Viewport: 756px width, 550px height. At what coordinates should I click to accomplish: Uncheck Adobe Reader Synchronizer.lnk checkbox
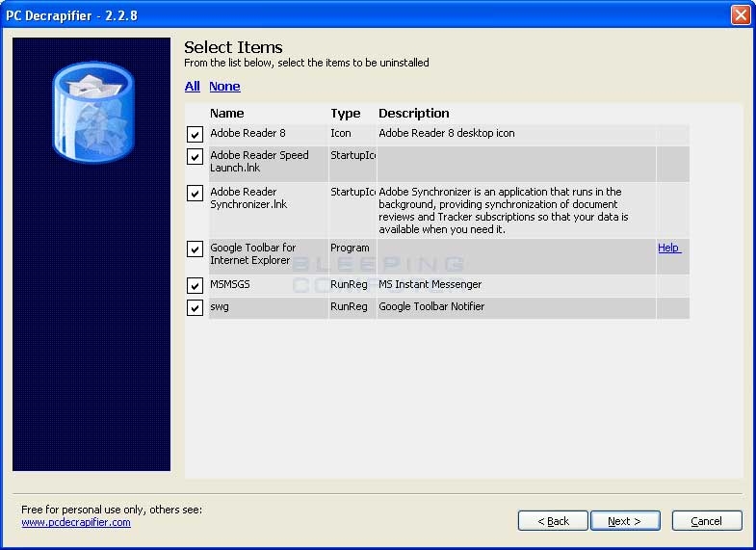tap(195, 194)
